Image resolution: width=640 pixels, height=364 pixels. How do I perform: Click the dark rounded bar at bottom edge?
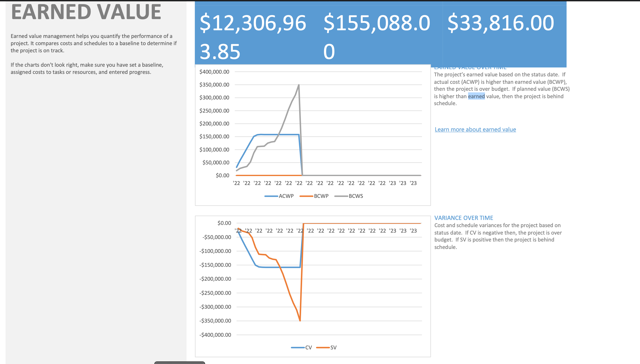pos(179,363)
